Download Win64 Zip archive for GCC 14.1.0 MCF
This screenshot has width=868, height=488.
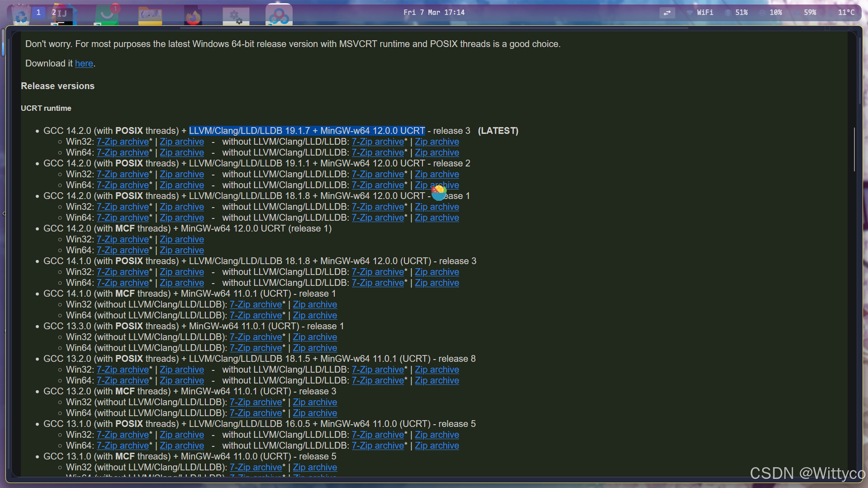tap(315, 315)
